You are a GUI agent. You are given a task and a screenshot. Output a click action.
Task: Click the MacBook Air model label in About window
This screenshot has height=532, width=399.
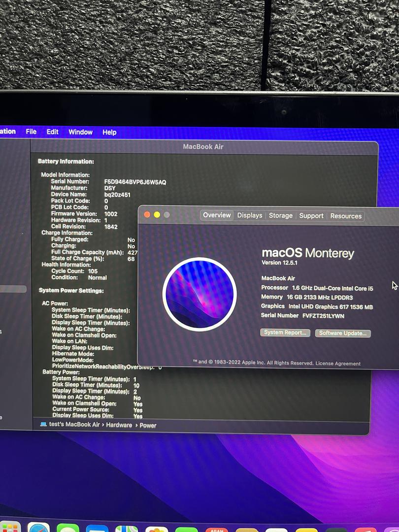(x=278, y=278)
